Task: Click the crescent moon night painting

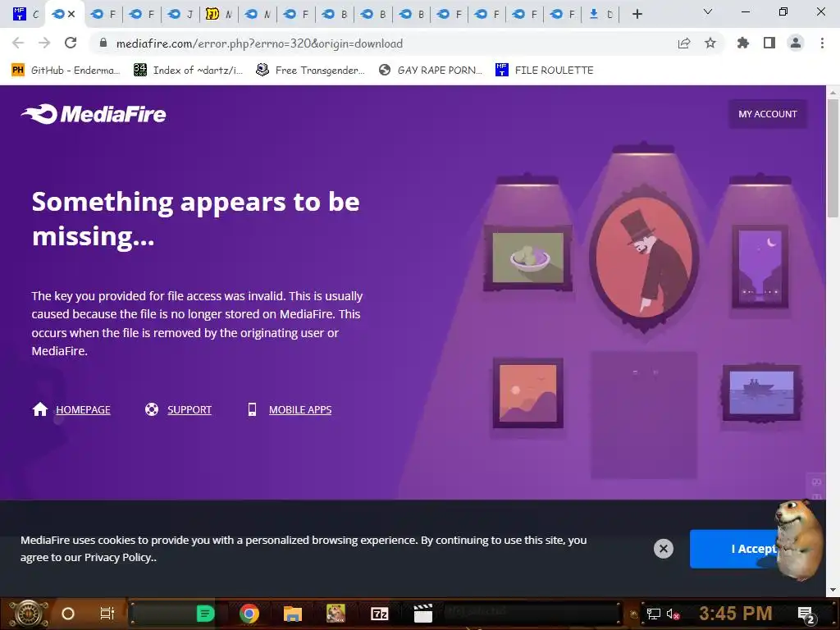Action: 760,267
